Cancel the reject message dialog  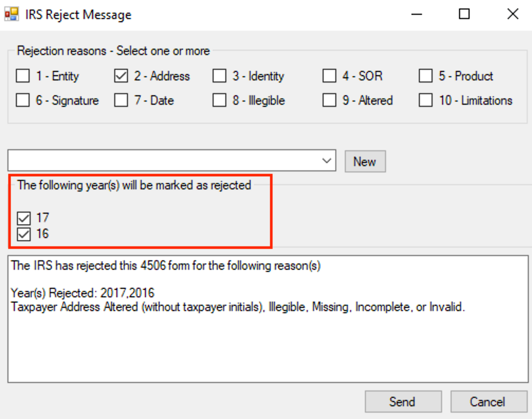coord(489,402)
